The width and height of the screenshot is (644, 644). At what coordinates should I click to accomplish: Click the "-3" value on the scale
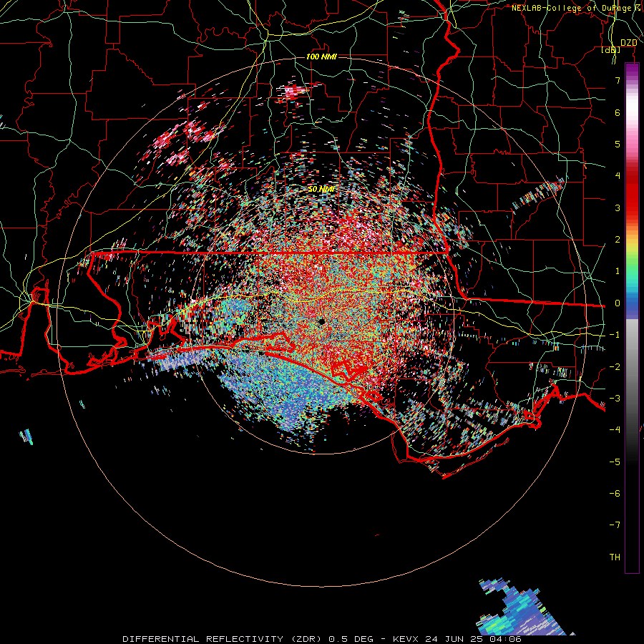(615, 399)
